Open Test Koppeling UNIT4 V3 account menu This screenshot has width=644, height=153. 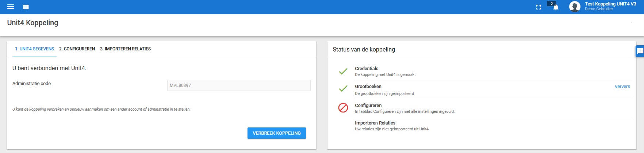610,4
